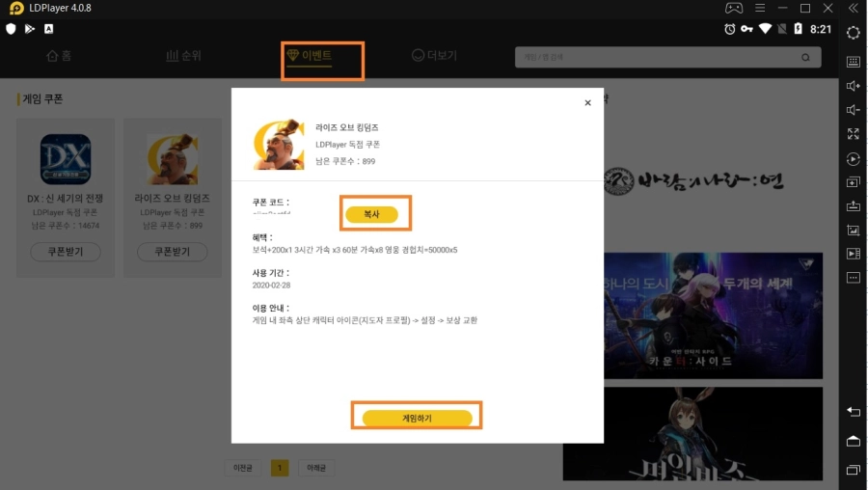Image resolution: width=868 pixels, height=490 pixels.
Task: Increase volume with sidebar icon
Action: pyautogui.click(x=854, y=86)
